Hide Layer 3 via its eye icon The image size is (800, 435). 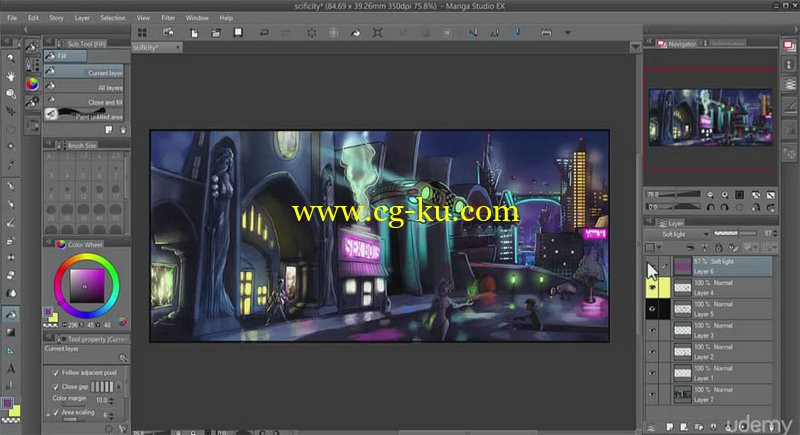coord(652,330)
